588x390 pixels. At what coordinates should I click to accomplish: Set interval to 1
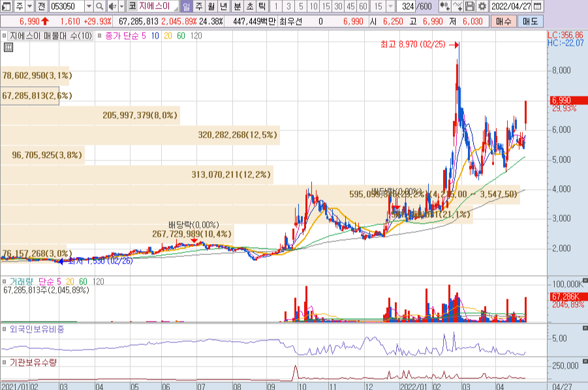pyautogui.click(x=276, y=6)
